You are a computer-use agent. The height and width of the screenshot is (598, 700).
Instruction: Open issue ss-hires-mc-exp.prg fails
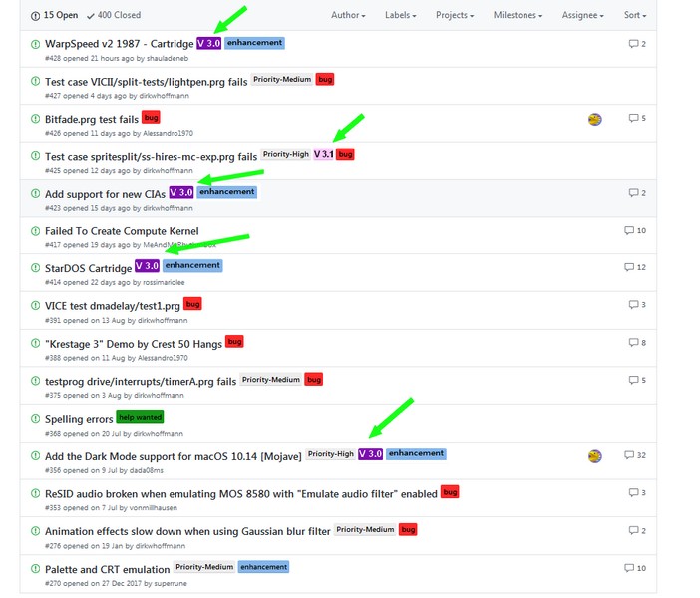coord(151,157)
